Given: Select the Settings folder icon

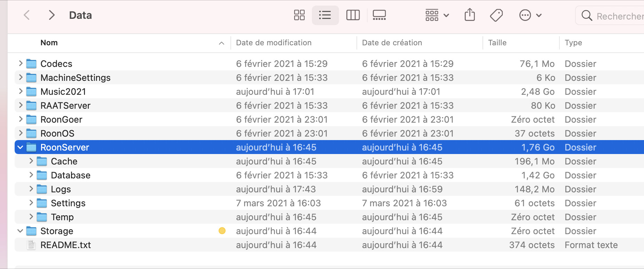Looking at the screenshot, I should (x=42, y=203).
